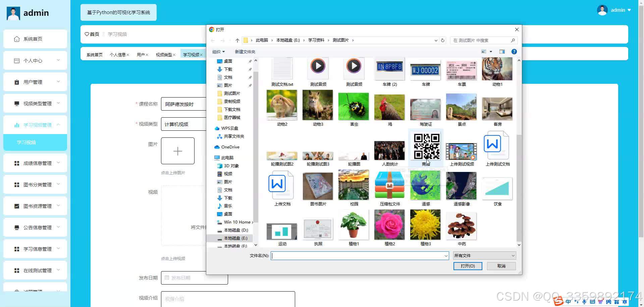Open view options dropdown arrow beside layout icon
644x307 pixels.
coord(491,52)
